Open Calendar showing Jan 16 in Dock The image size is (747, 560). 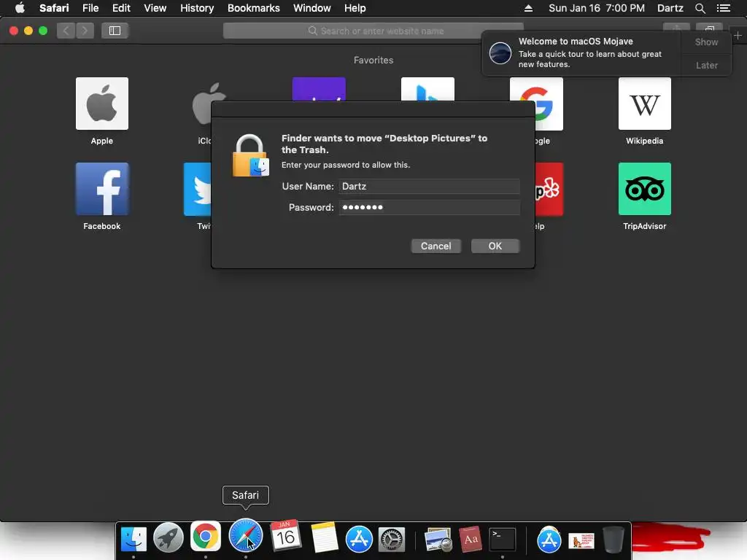pyautogui.click(x=286, y=536)
